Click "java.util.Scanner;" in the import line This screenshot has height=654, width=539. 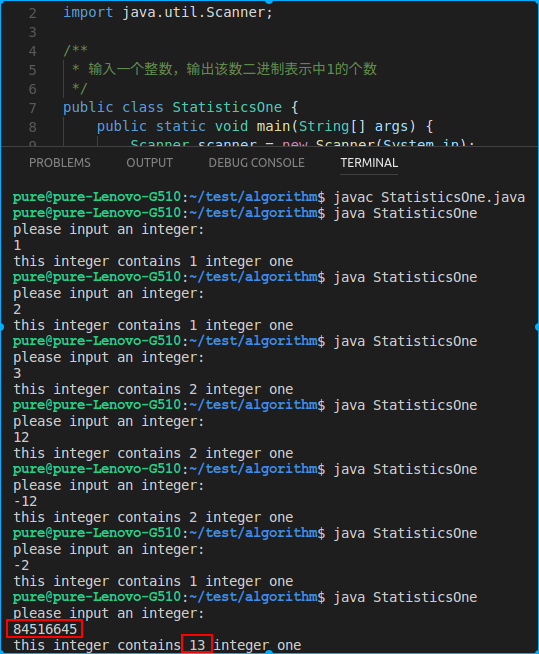198,13
